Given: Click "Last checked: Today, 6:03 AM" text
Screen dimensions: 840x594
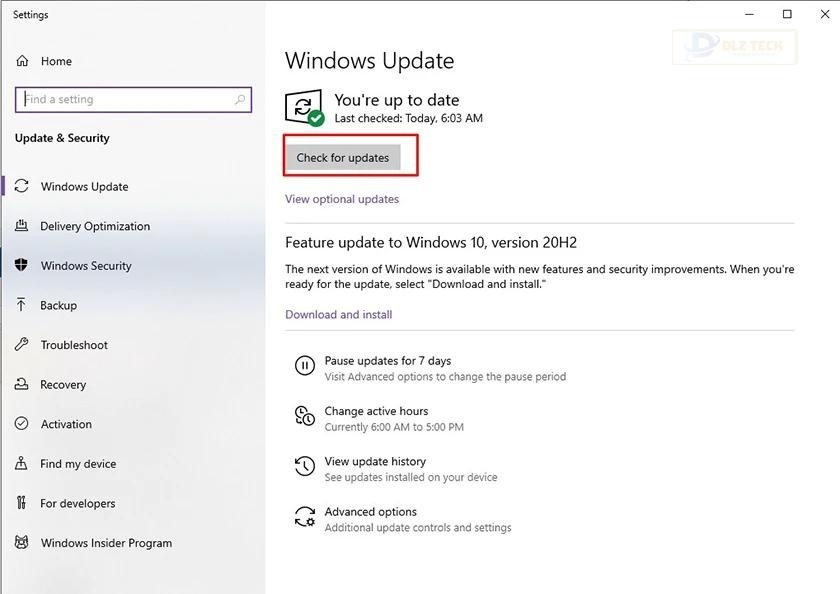Looking at the screenshot, I should point(408,118).
